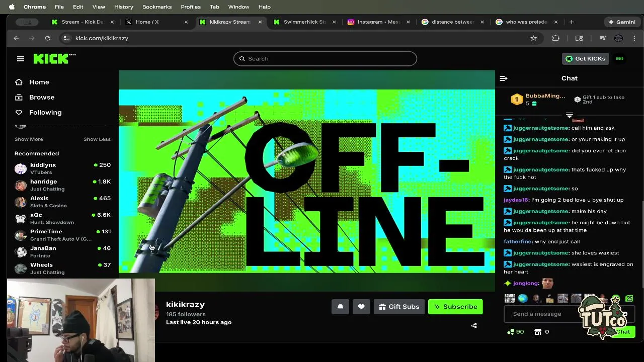Viewport: 644px width, 362px height.
Task: Open Chrome three-dot menu
Action: pyautogui.click(x=634, y=38)
